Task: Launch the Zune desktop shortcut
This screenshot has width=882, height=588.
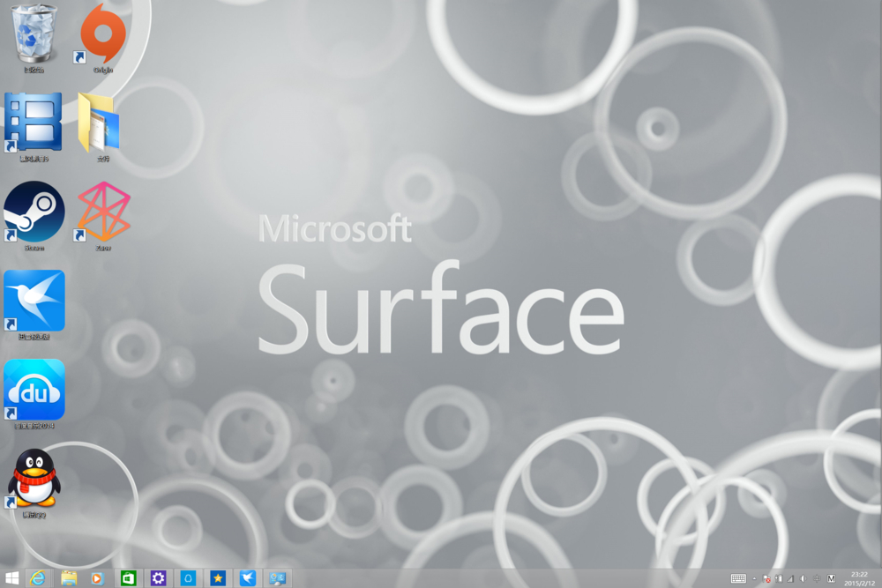Action: (x=103, y=216)
